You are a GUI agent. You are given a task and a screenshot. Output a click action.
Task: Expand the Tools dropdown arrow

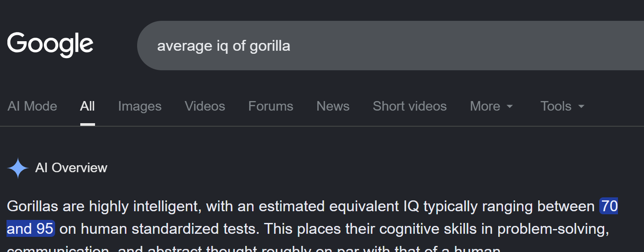[x=581, y=107]
